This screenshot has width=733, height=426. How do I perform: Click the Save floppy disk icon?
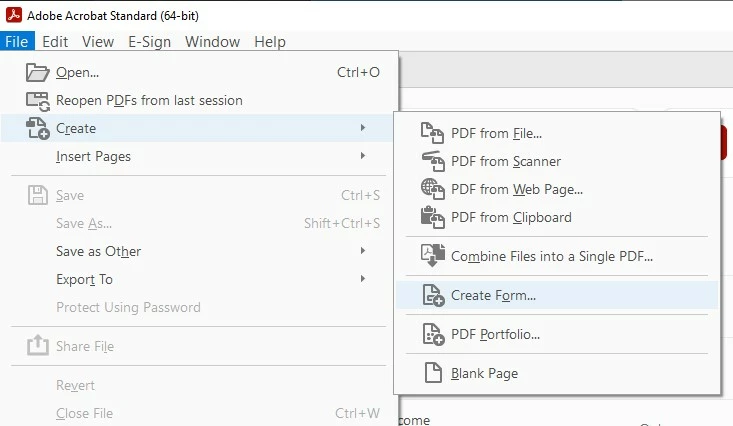coord(37,195)
